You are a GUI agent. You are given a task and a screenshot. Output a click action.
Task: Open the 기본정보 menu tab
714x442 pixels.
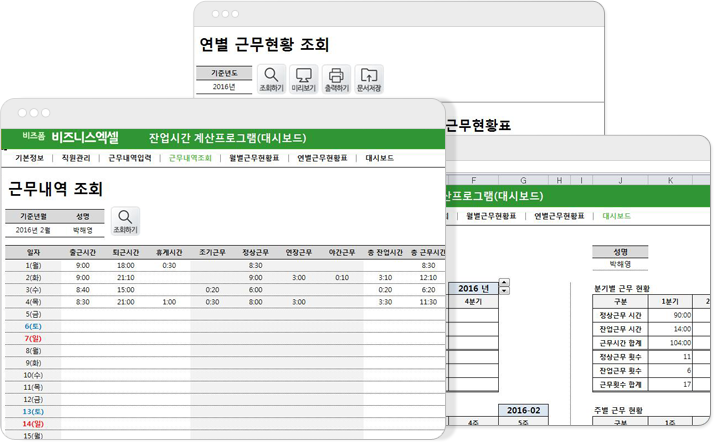[30, 158]
